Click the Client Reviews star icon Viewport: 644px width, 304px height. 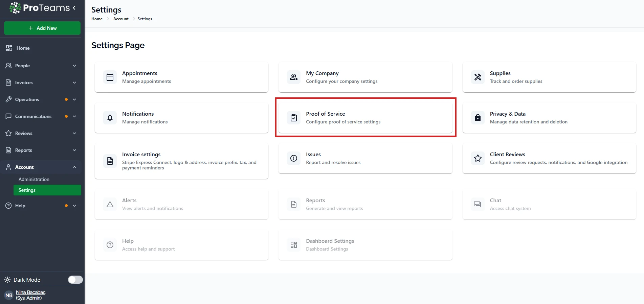pos(478,158)
